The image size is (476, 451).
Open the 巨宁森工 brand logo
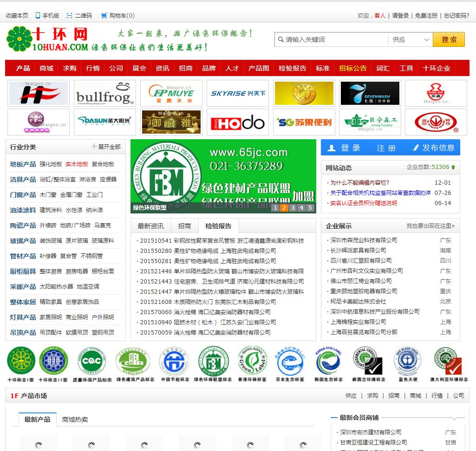(370, 122)
